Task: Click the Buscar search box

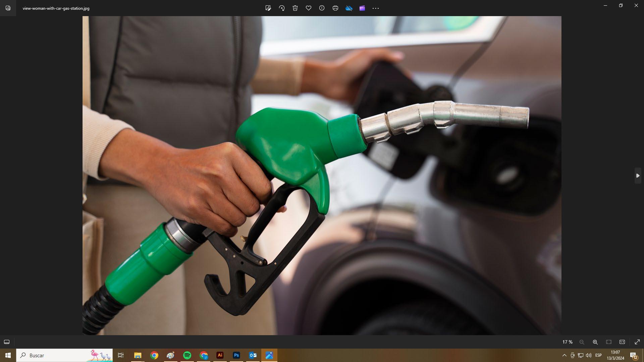Action: click(x=57, y=355)
